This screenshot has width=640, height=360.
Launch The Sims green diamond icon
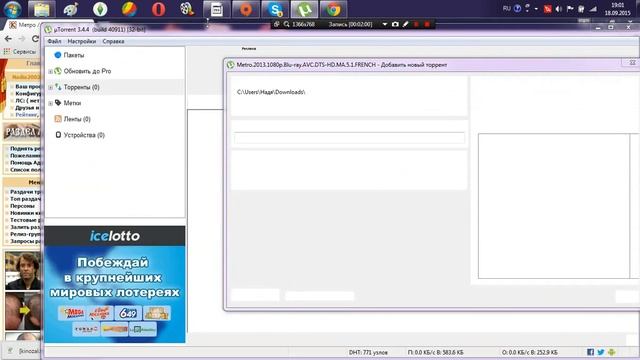pos(100,9)
